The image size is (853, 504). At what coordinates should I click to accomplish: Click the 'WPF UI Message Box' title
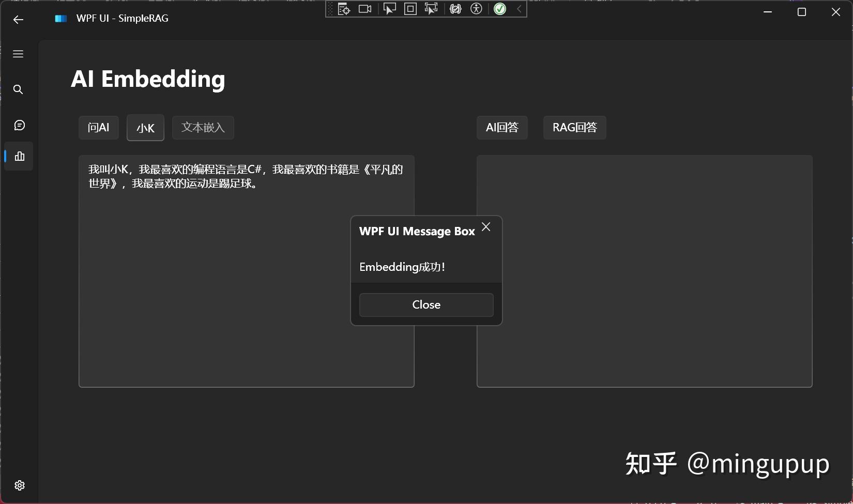click(x=417, y=232)
